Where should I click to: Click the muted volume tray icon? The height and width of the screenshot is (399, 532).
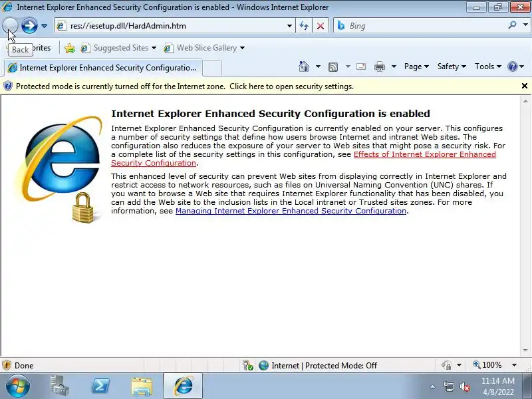tap(464, 386)
